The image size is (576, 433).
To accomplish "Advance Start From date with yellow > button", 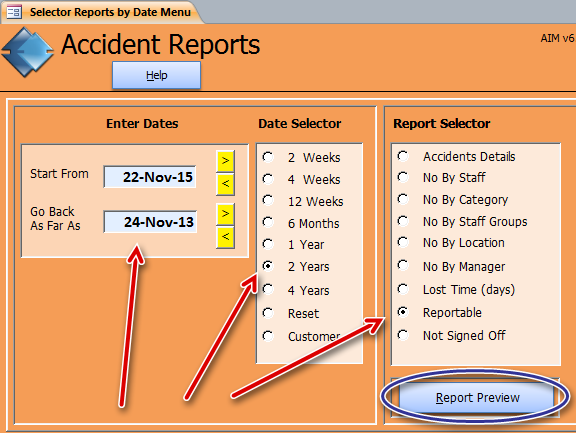I will click(225, 161).
